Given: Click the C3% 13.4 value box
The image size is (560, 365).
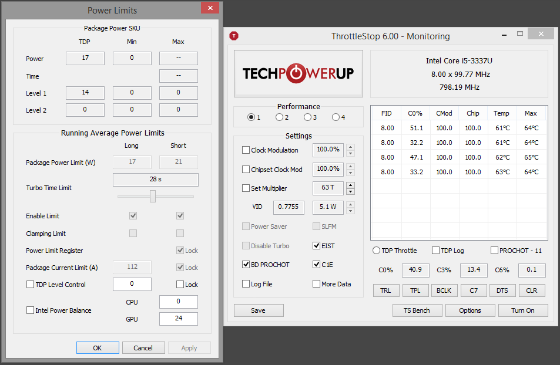Looking at the screenshot, I should (474, 270).
